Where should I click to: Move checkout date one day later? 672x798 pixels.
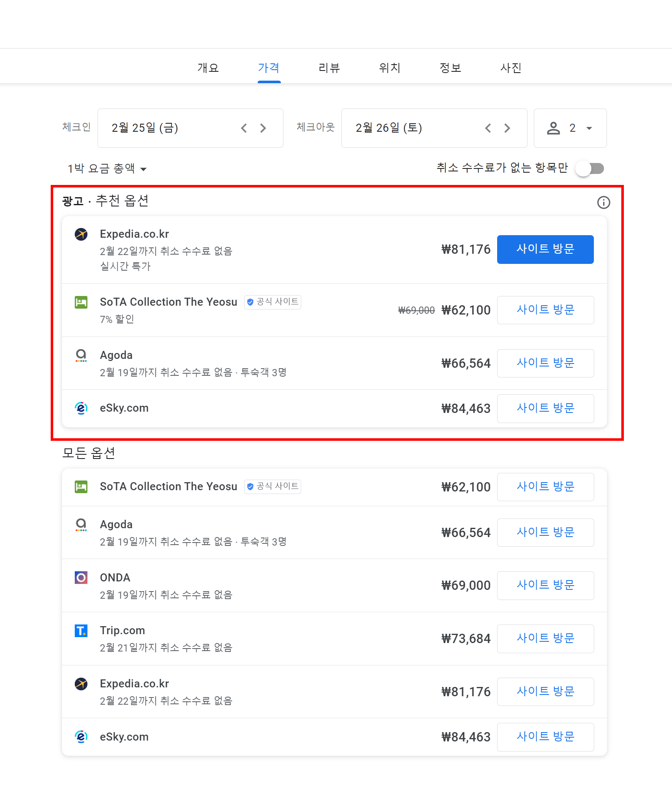point(507,128)
